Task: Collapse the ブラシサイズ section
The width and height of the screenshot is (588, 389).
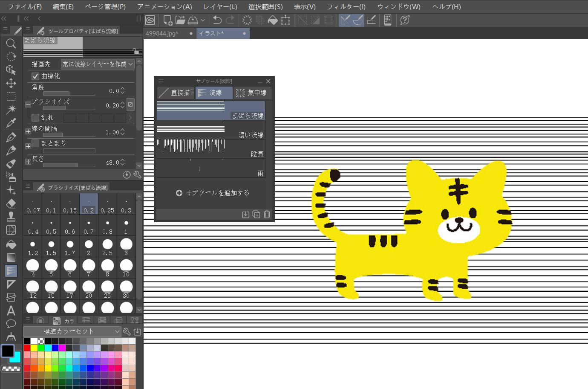Action: point(28,105)
